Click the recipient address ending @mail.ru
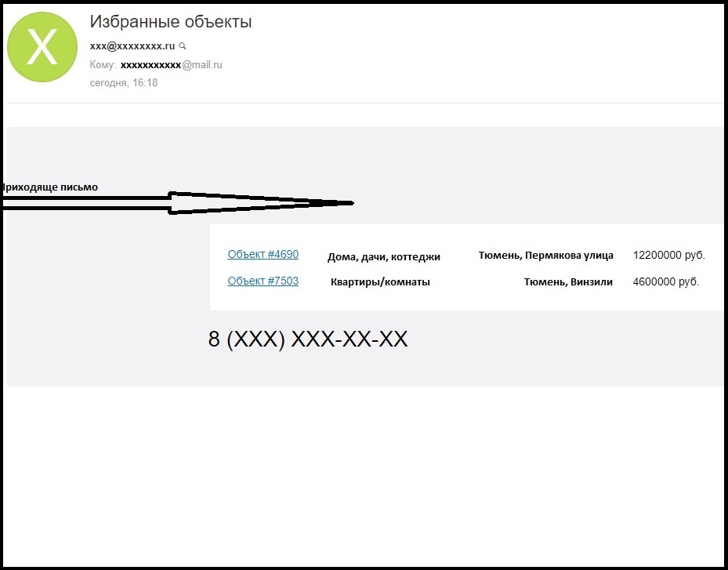The width and height of the screenshot is (728, 570). [x=172, y=64]
